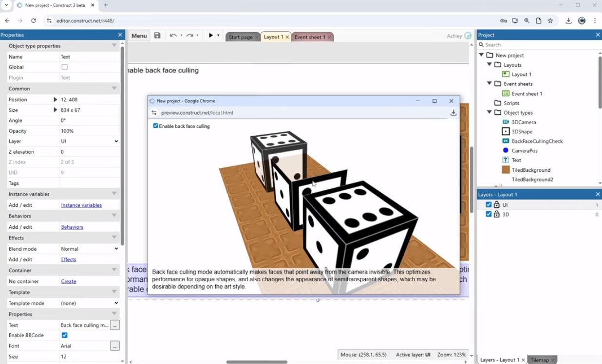Image resolution: width=602 pixels, height=364 pixels.
Task: Click the horizontal scrollbar of the layout view
Action: (x=257, y=362)
